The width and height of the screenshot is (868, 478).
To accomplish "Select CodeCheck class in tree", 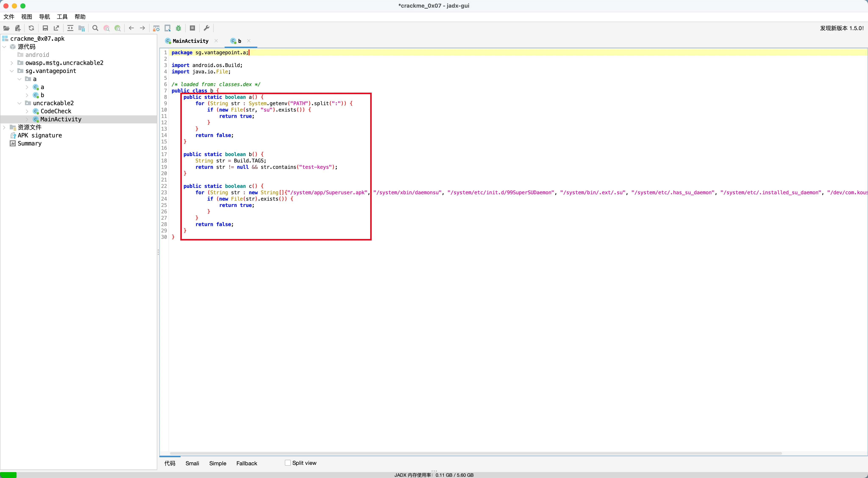I will [56, 111].
